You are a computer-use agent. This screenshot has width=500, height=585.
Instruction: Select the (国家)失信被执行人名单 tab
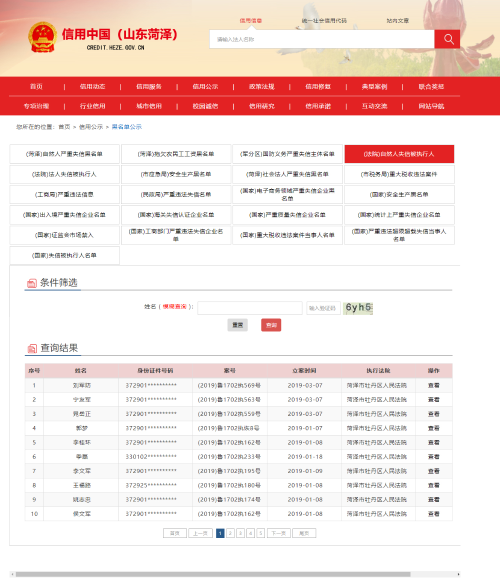pyautogui.click(x=64, y=256)
